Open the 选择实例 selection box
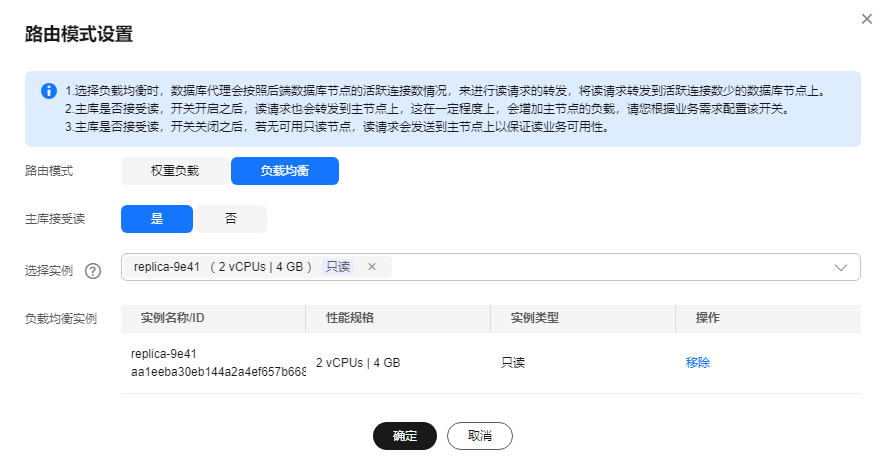This screenshot has height=476, width=887. [x=600, y=267]
